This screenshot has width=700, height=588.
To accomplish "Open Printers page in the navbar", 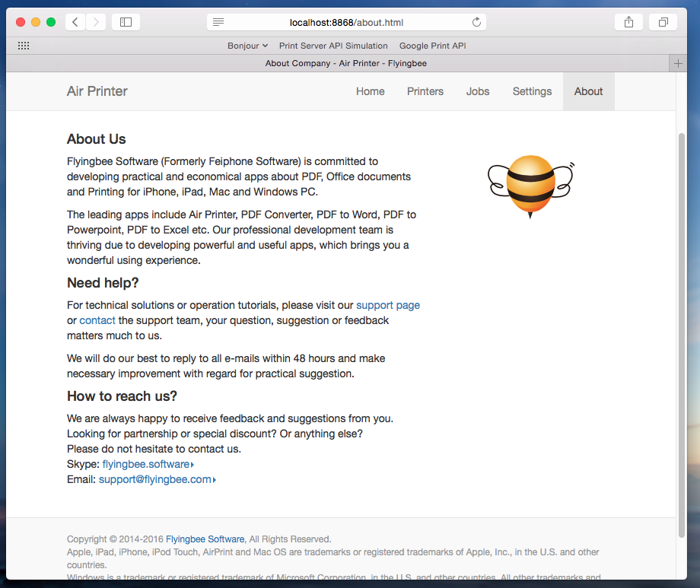I will click(x=425, y=91).
